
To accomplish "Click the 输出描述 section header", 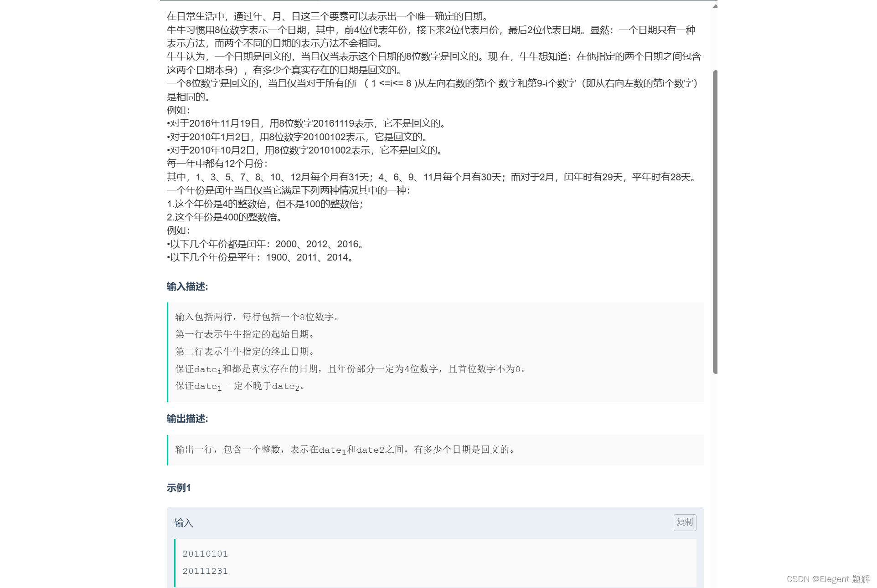I will [187, 419].
